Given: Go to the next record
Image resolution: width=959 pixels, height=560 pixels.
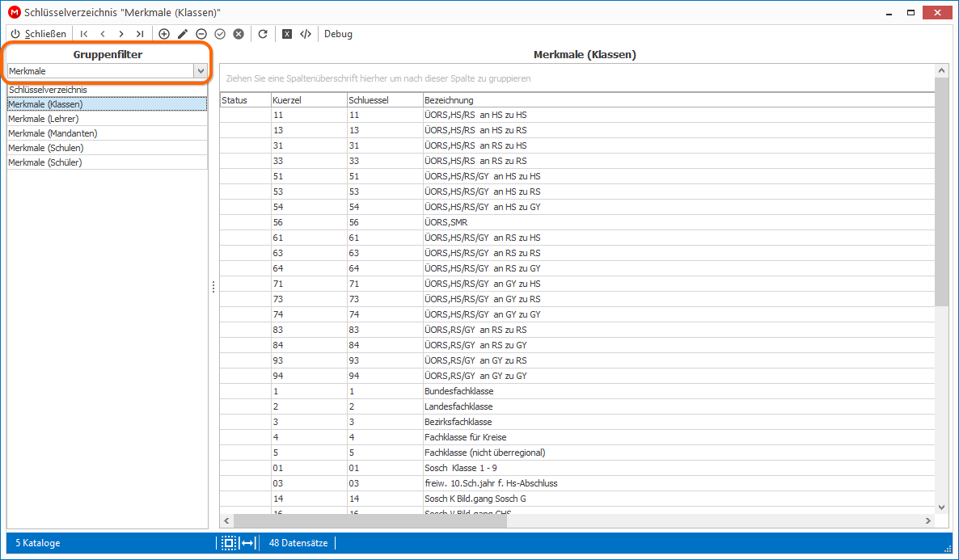Looking at the screenshot, I should 121,34.
